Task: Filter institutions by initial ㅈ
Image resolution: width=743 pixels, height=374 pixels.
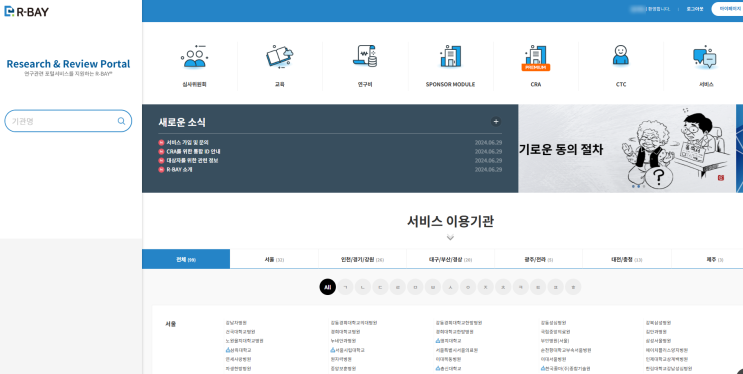Action: (485, 287)
